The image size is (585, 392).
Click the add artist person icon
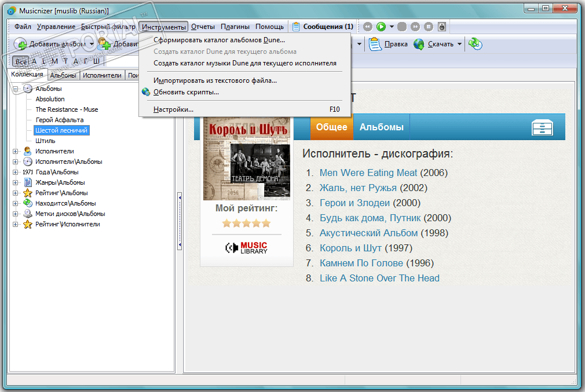(104, 44)
